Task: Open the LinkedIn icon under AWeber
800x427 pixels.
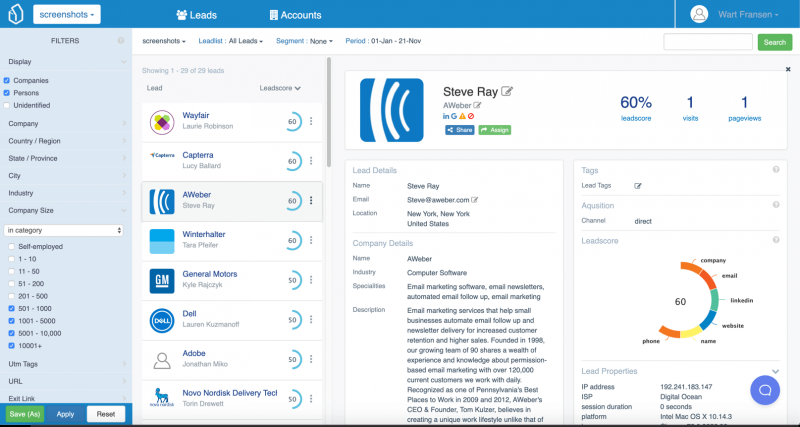Action: (447, 117)
